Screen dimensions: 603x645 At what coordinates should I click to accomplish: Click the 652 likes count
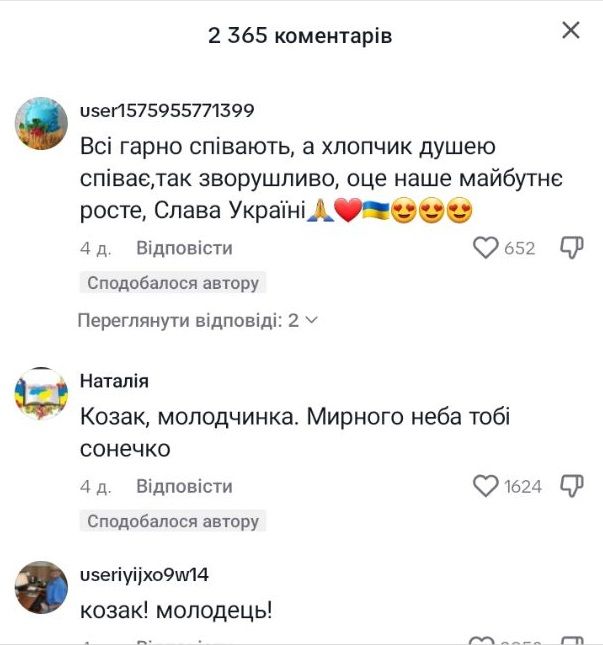520,248
